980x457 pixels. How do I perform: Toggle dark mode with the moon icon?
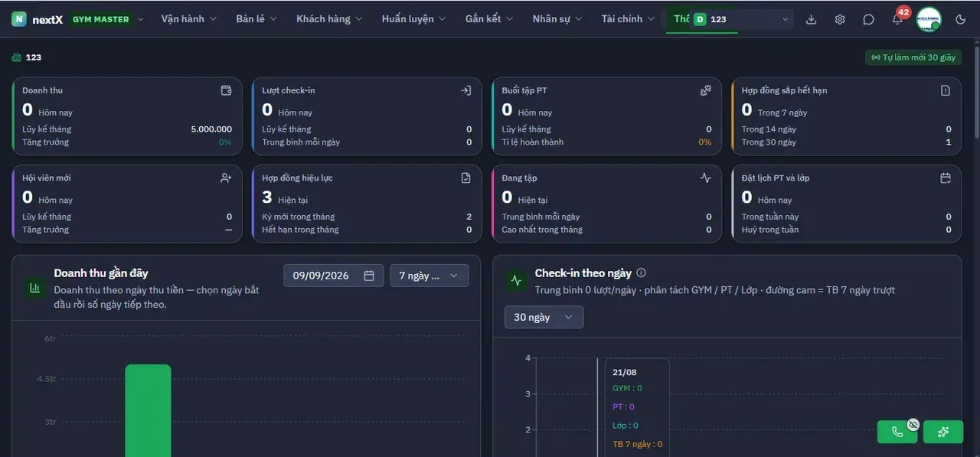(x=961, y=19)
